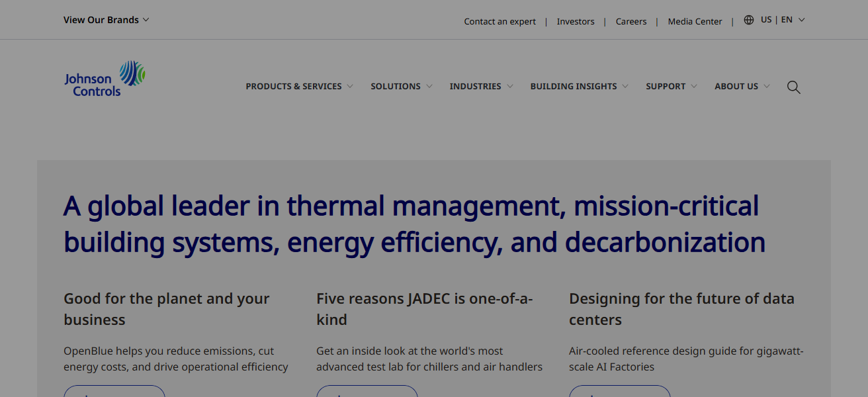
Task: Select 'Designing for the future of data centers' heading
Action: pyautogui.click(x=681, y=309)
